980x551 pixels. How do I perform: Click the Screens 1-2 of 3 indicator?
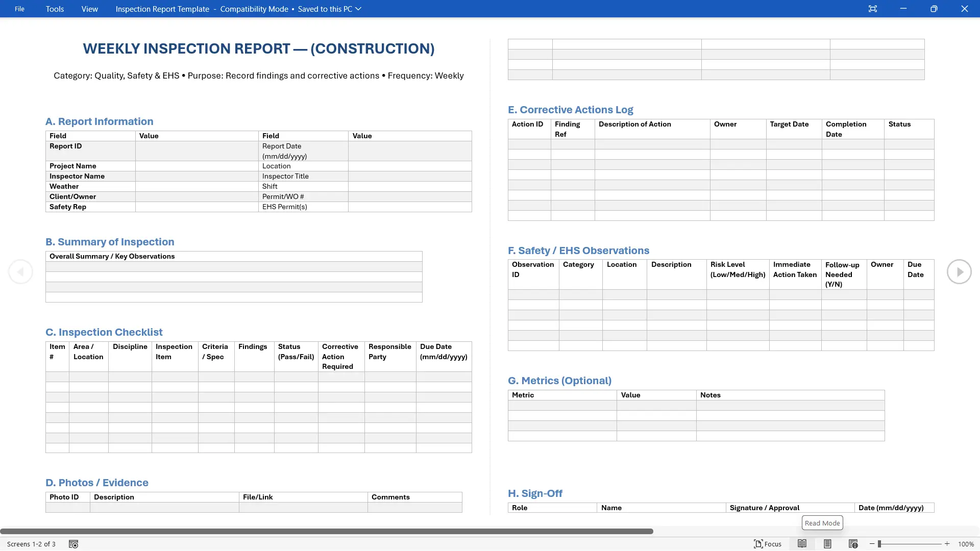[x=31, y=544]
